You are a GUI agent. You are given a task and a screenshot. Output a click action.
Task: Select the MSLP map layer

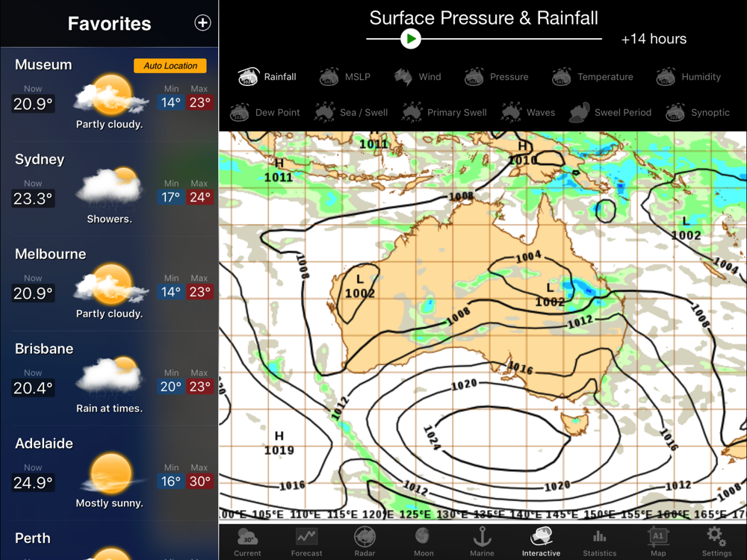coord(344,77)
